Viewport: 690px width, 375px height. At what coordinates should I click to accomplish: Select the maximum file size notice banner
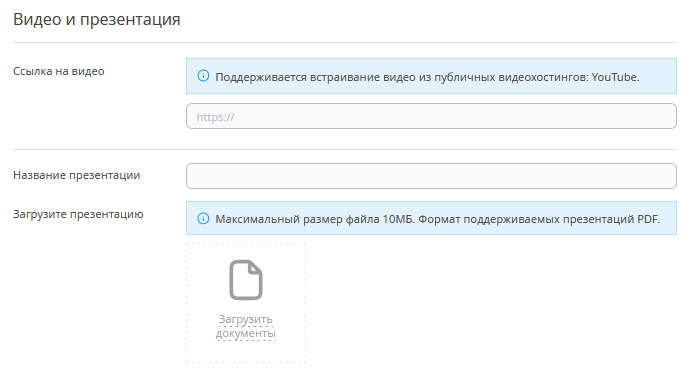(431, 218)
